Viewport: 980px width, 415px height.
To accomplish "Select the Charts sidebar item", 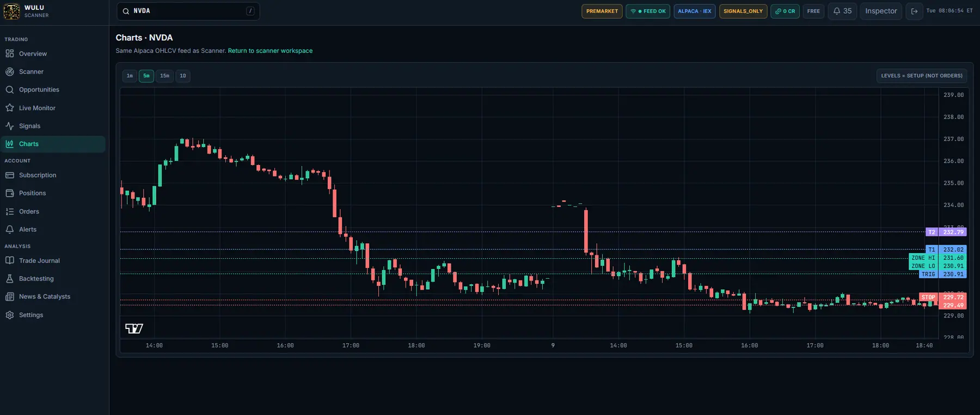I will [x=53, y=144].
